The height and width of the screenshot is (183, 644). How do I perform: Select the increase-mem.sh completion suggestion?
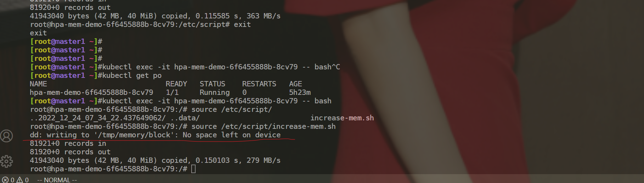click(342, 118)
